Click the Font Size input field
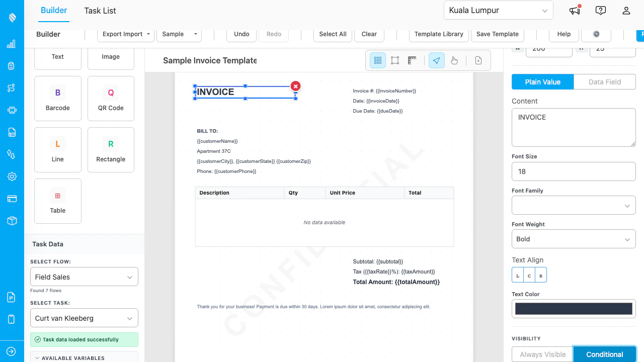The height and width of the screenshot is (362, 644). [x=574, y=171]
